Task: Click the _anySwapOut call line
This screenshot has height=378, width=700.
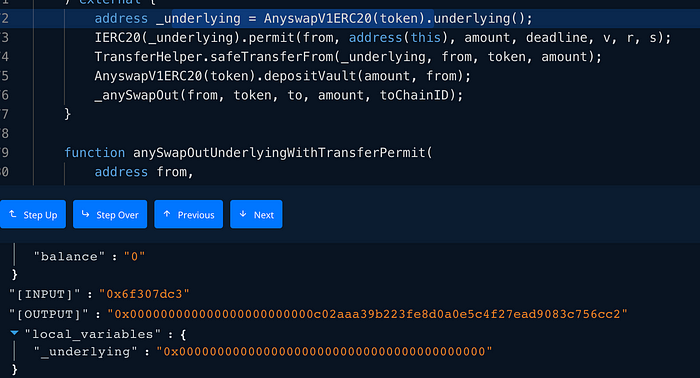Action: 279,95
